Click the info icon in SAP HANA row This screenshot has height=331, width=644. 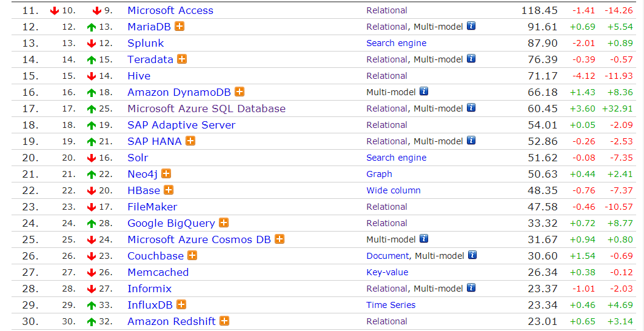(472, 141)
